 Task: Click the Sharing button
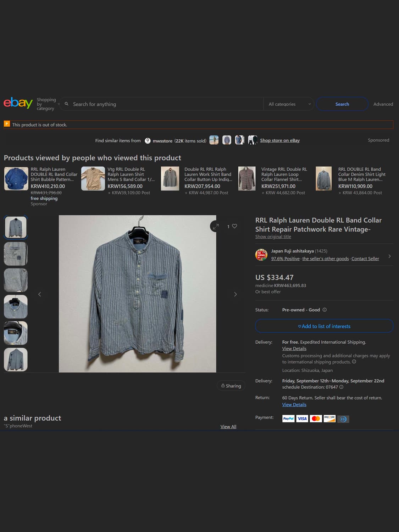[231, 386]
